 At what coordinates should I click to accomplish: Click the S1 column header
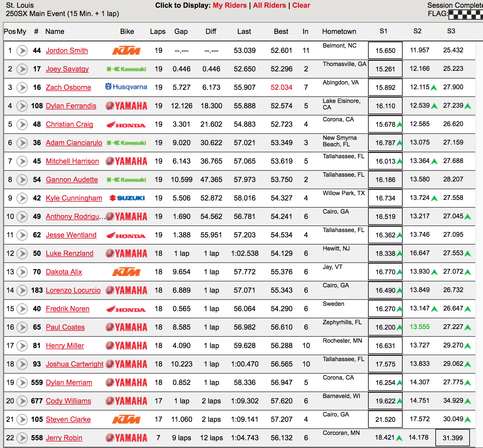(x=384, y=31)
